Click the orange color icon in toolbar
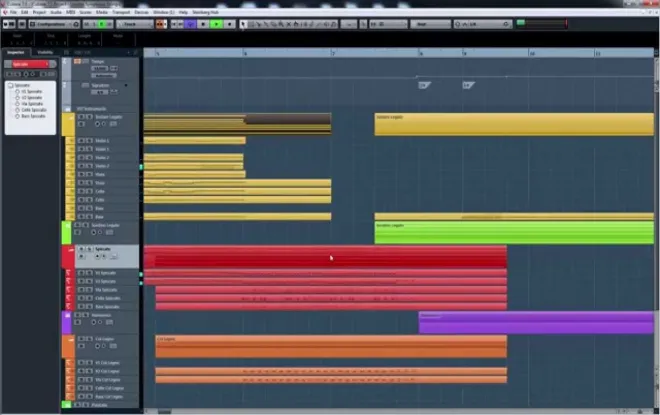The image size is (660, 415). tap(160, 24)
